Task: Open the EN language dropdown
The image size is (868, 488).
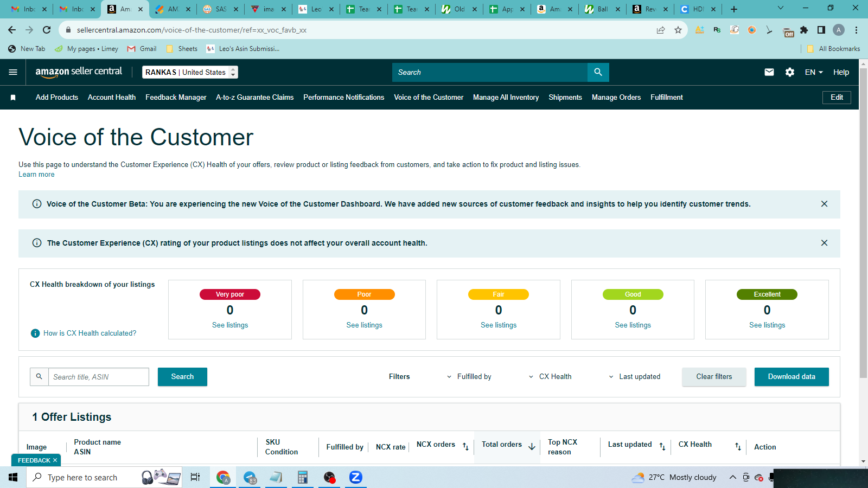Action: 814,72
